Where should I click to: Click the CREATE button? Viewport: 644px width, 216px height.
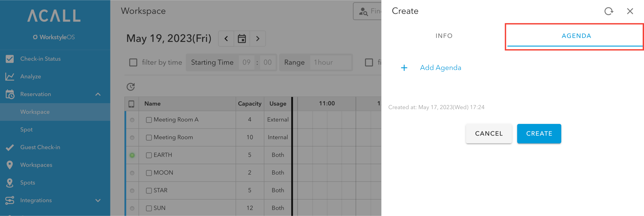[539, 133]
